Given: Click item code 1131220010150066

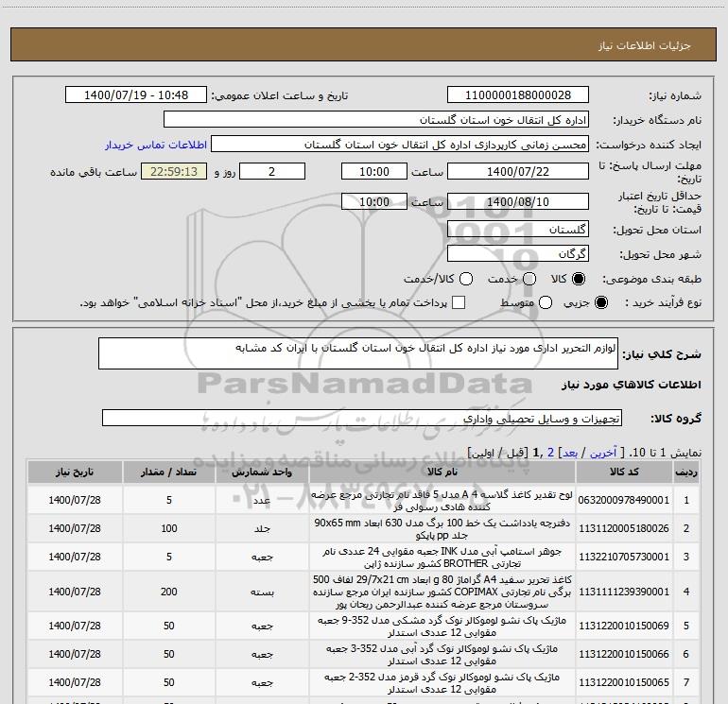Looking at the screenshot, I should click(x=624, y=654).
